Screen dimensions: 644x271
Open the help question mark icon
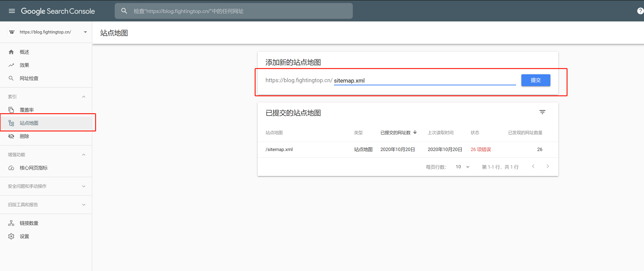click(x=640, y=11)
